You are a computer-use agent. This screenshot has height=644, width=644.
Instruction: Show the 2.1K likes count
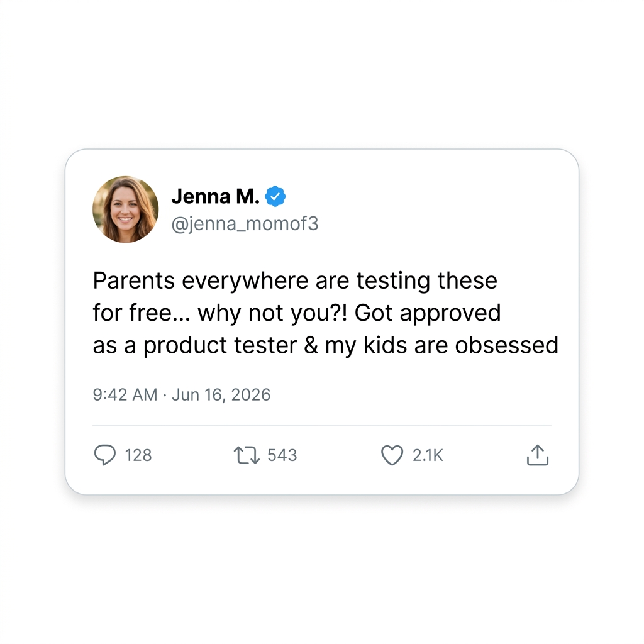[428, 455]
